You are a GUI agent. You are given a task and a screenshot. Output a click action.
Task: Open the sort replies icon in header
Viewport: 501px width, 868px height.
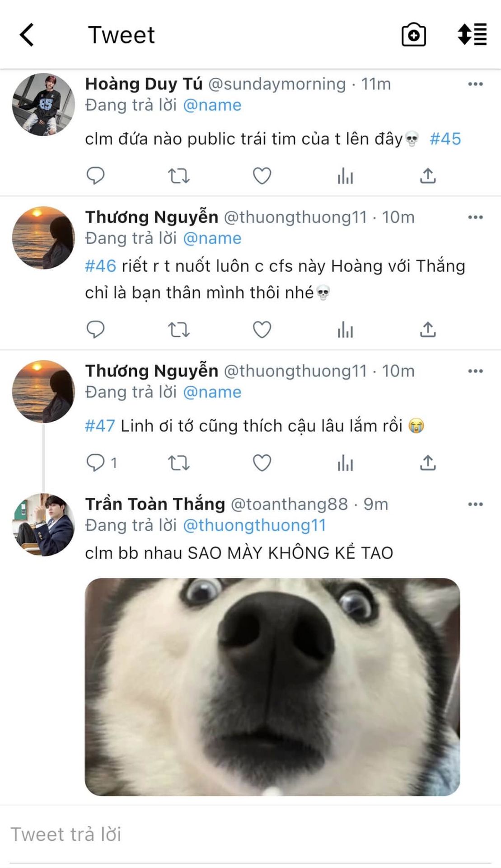(x=472, y=34)
